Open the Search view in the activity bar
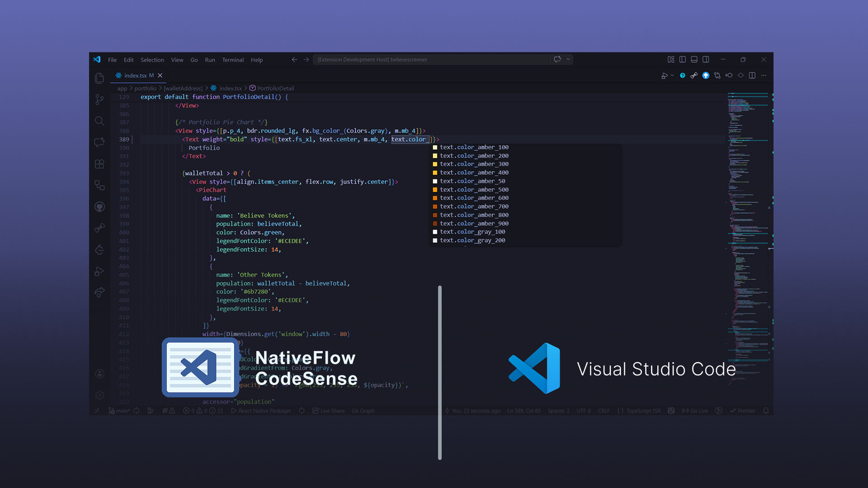 [x=99, y=121]
